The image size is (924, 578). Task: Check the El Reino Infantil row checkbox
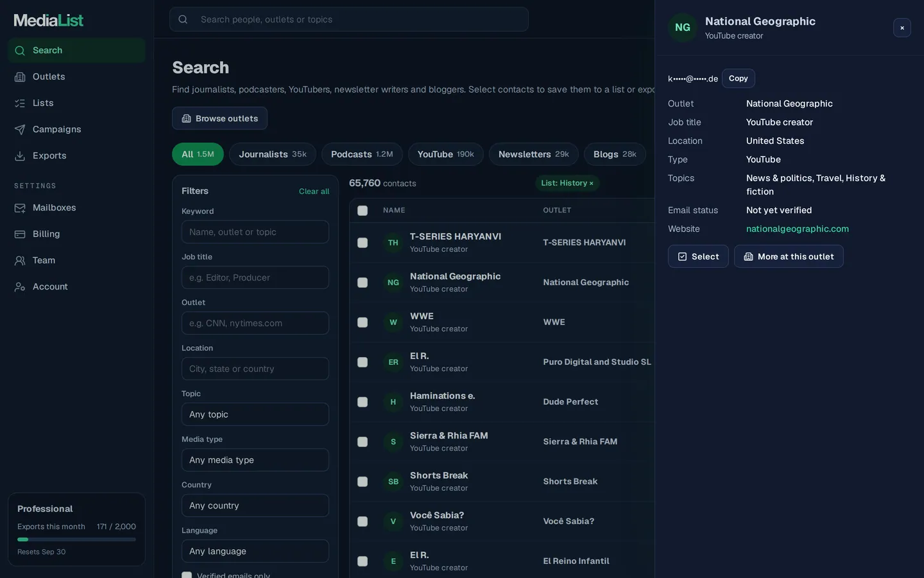363,561
